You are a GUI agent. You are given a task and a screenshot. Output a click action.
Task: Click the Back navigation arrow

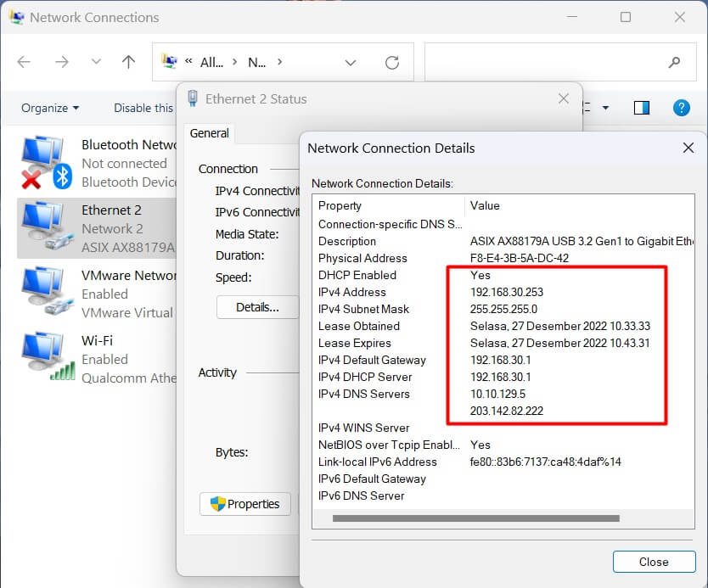(24, 62)
